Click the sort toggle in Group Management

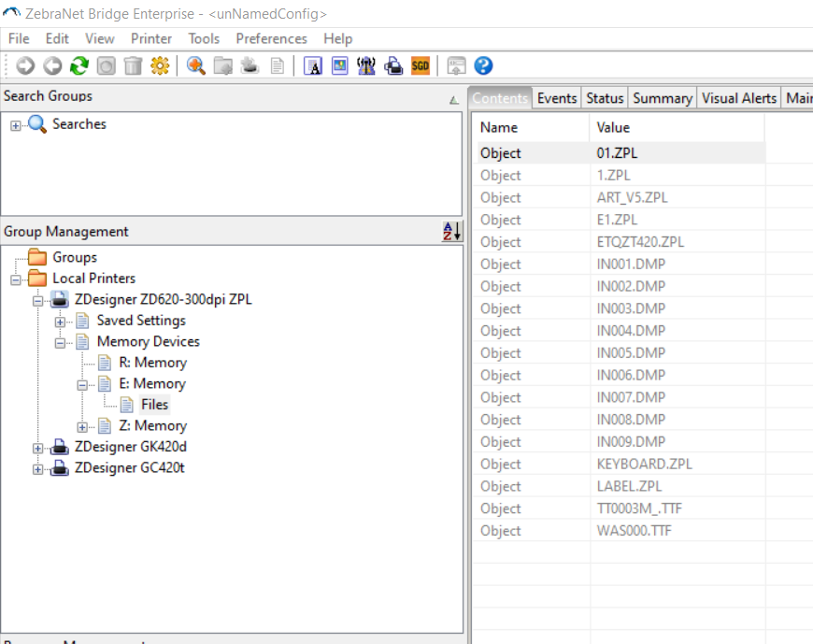(450, 232)
